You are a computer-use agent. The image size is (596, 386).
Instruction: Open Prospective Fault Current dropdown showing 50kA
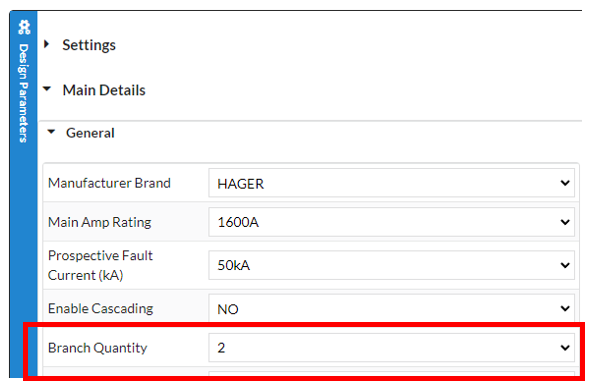tap(392, 265)
